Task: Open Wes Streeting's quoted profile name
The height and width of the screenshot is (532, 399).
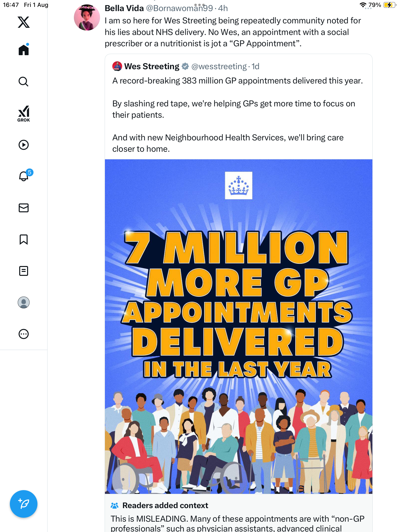Action: pyautogui.click(x=152, y=66)
